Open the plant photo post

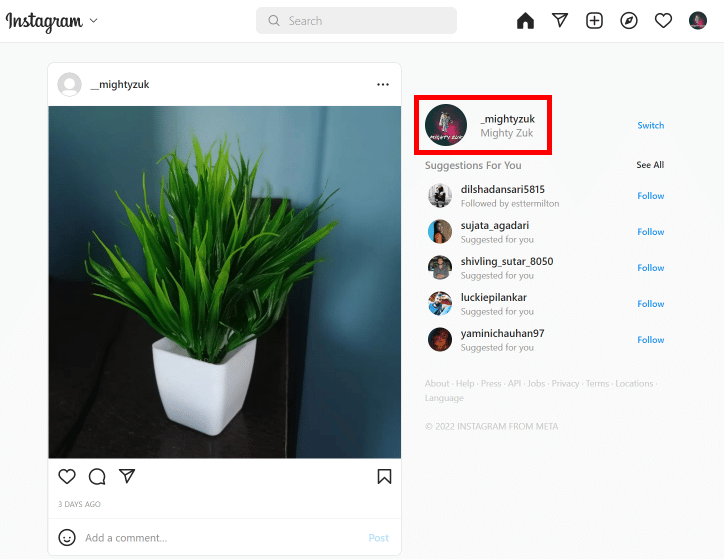coord(224,282)
